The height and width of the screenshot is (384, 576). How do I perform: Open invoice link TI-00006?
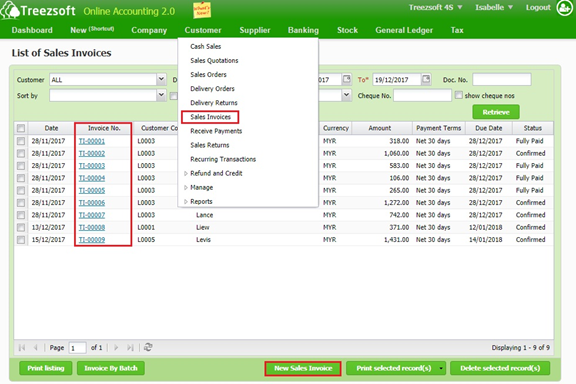(92, 203)
